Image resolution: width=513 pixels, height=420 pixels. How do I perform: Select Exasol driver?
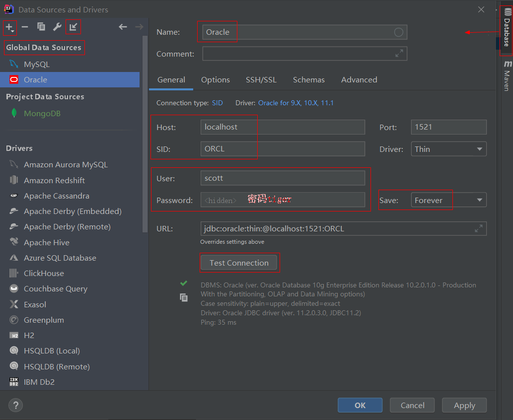point(70,304)
